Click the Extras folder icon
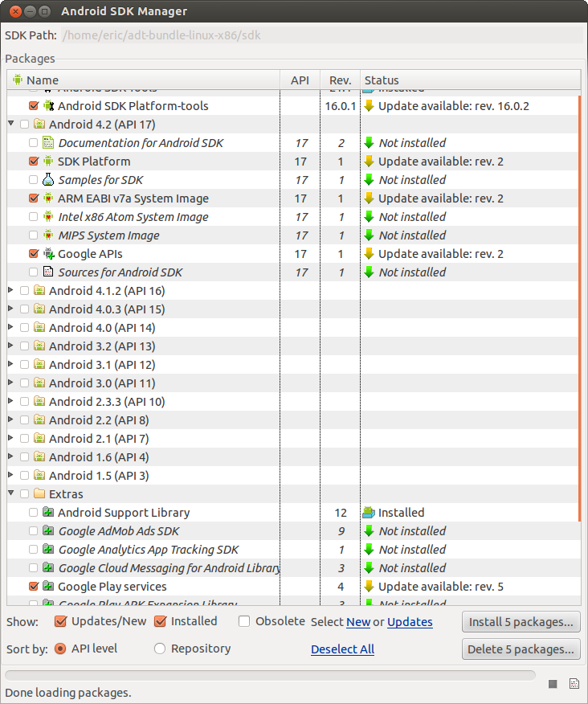Viewport: 588px width, 704px height. point(39,494)
